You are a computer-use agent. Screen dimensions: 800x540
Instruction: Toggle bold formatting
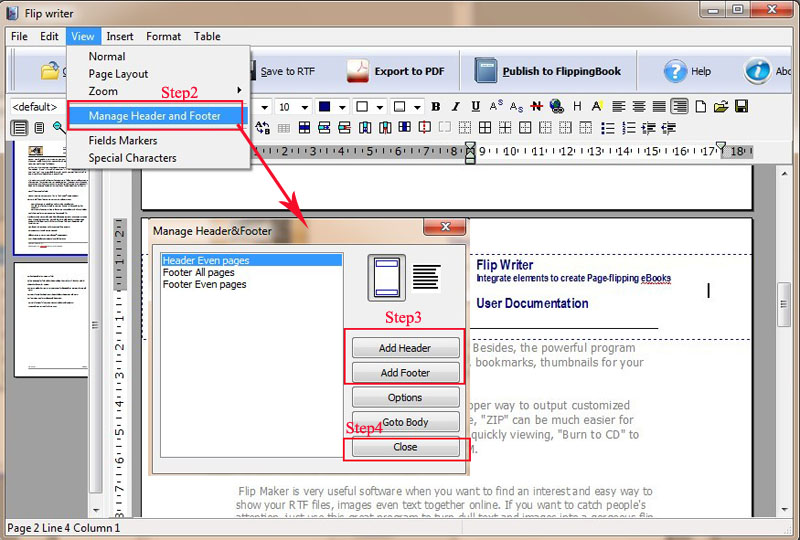(x=435, y=107)
